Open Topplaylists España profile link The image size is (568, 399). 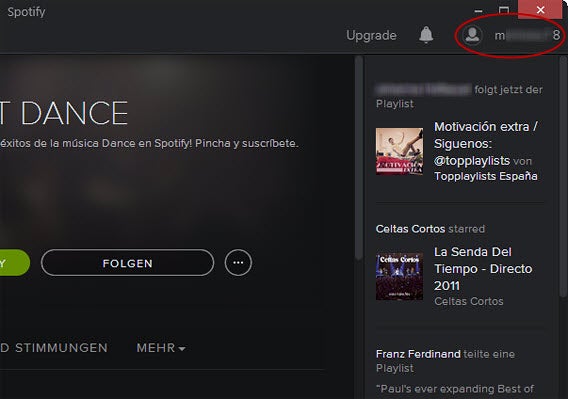pos(485,176)
